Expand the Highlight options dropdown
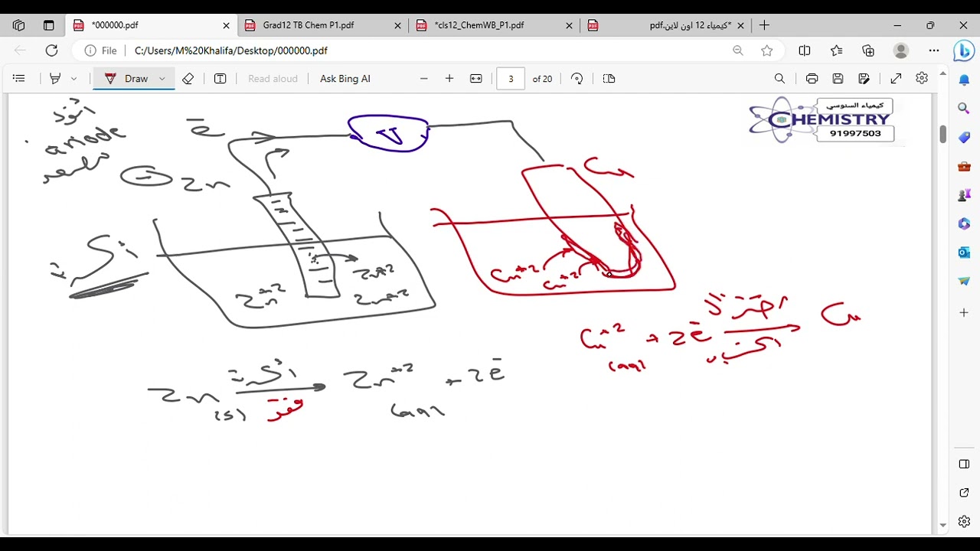 pyautogui.click(x=74, y=79)
